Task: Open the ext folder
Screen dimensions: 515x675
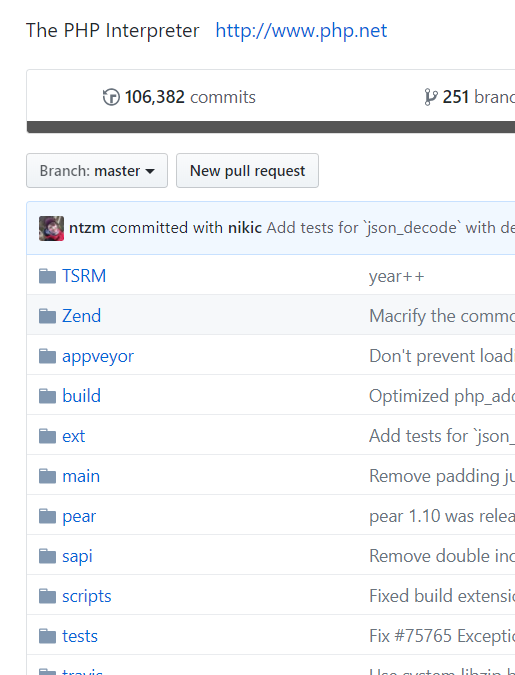Action: pyautogui.click(x=73, y=436)
